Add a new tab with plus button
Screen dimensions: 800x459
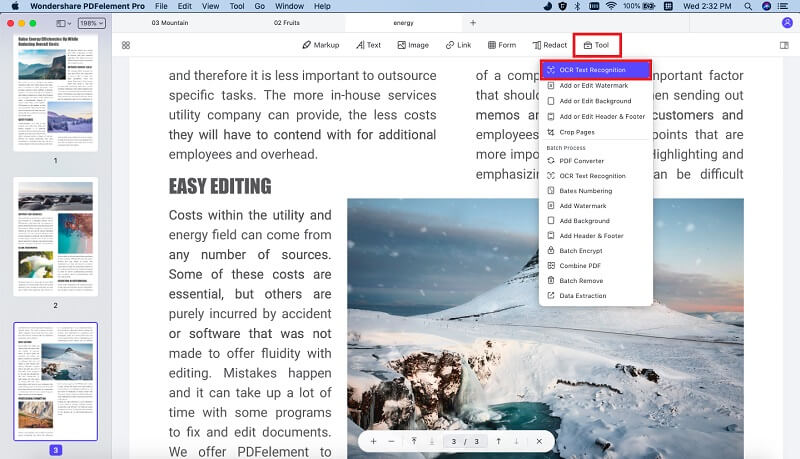click(x=473, y=23)
